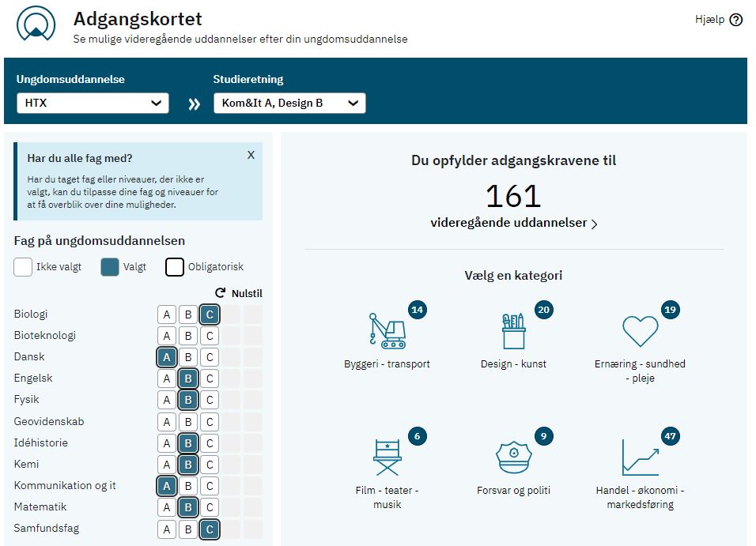Open the Hjælp question mark icon
This screenshot has height=546, width=756.
(x=735, y=20)
